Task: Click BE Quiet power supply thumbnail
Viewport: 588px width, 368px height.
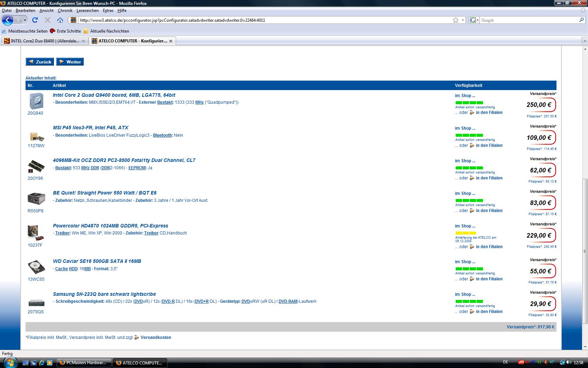Action: coord(36,198)
